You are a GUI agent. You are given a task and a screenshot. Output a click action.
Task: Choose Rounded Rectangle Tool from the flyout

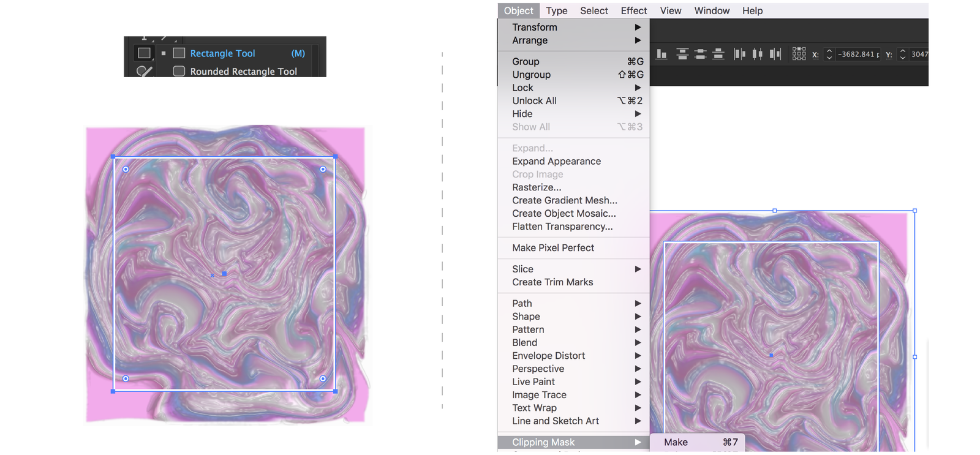coord(243,71)
